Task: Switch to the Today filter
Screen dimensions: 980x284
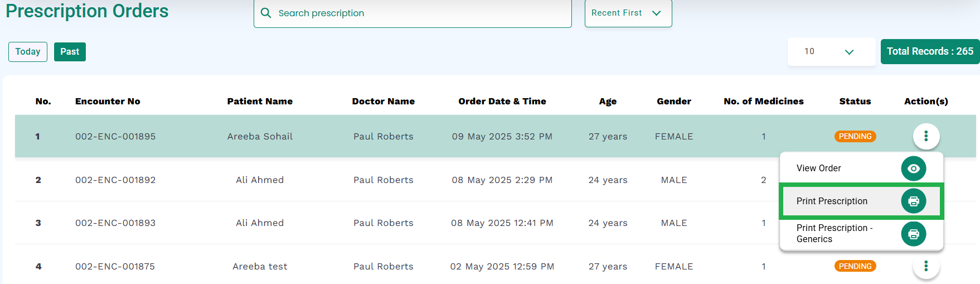Action: click(28, 52)
